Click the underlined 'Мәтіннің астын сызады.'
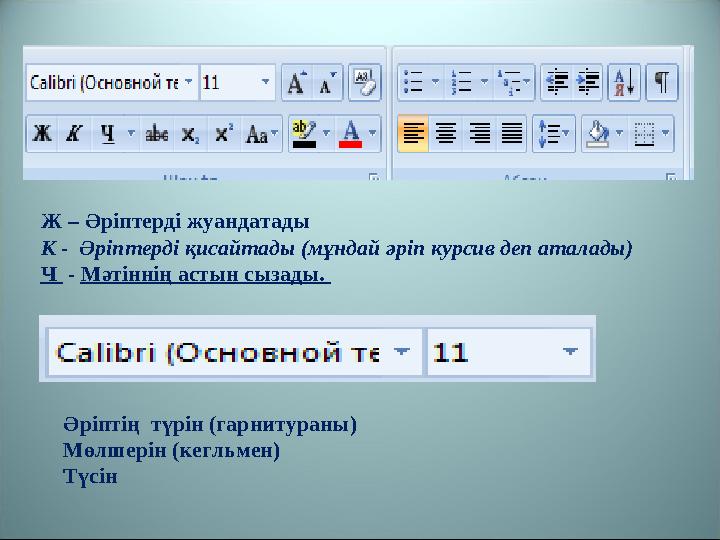Screen dimensions: 720x540 tap(205, 275)
